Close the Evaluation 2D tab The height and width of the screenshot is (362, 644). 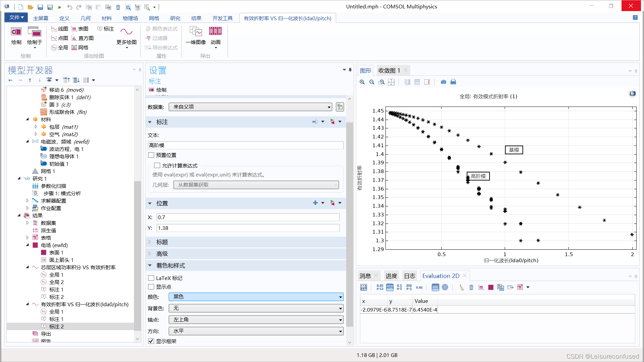click(x=465, y=276)
